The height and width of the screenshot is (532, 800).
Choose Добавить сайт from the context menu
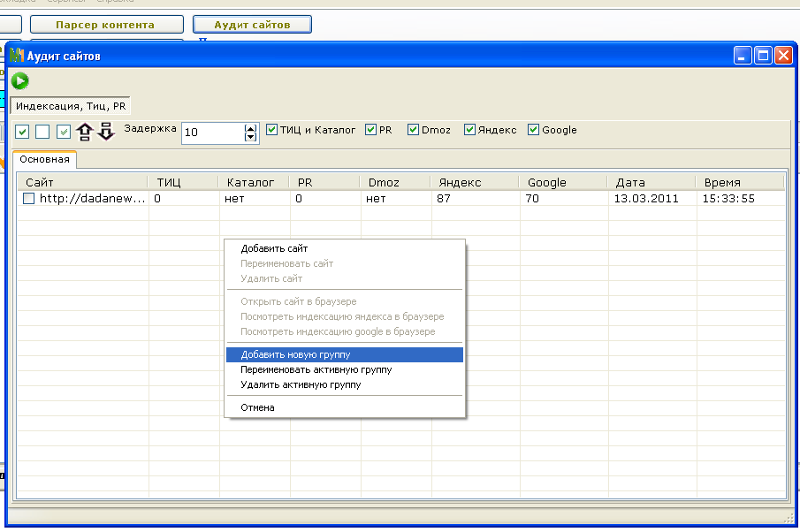pos(274,248)
